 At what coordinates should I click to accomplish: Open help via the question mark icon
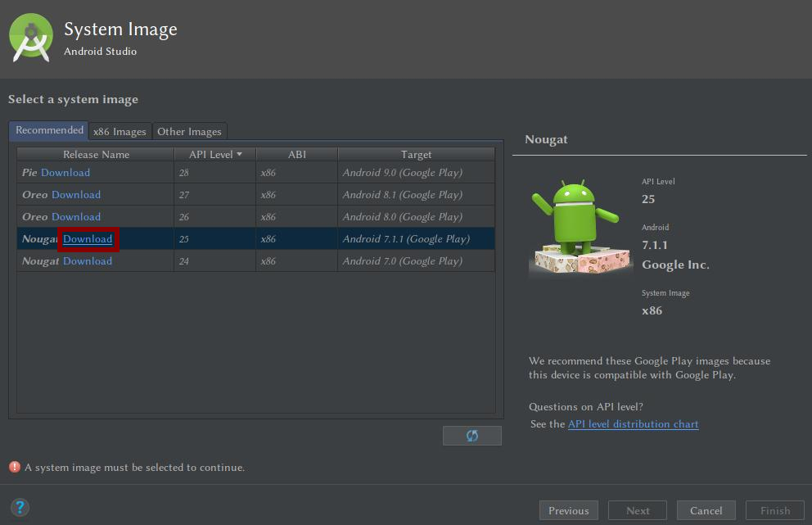click(19, 506)
